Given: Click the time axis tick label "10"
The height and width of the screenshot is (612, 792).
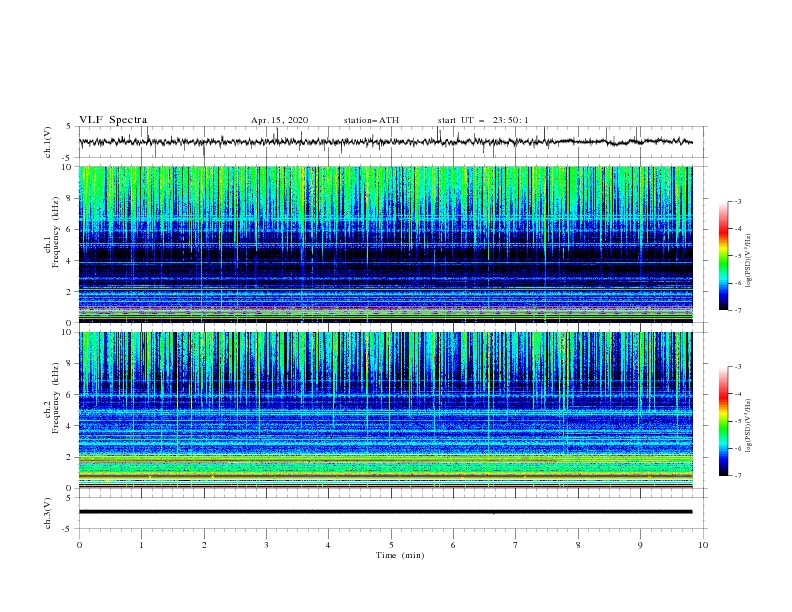Looking at the screenshot, I should tap(703, 545).
